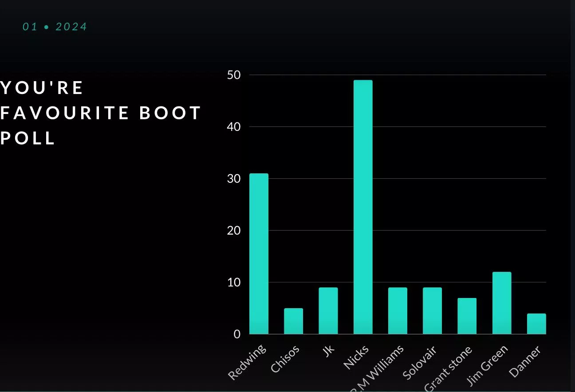The image size is (575, 392).
Task: Select the 01 2024 date text
Action: [x=54, y=27]
